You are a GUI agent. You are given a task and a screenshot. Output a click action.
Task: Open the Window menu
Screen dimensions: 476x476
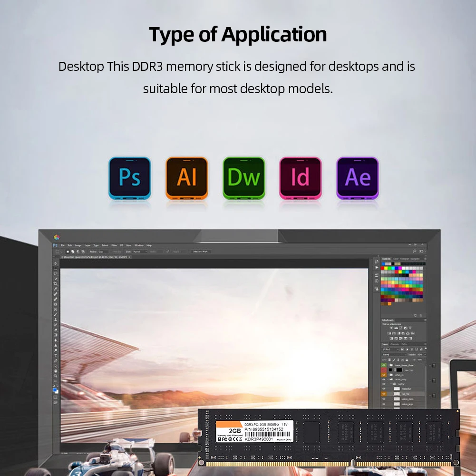139,245
